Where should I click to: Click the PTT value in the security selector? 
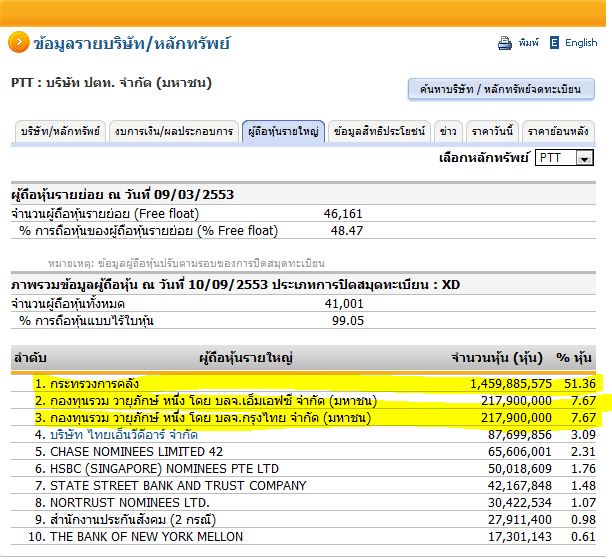coord(550,158)
